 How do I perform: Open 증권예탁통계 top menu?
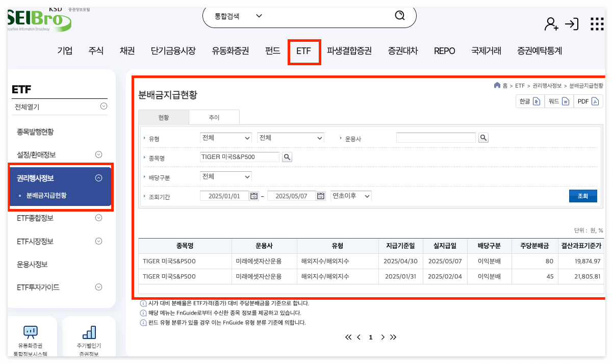[540, 51]
